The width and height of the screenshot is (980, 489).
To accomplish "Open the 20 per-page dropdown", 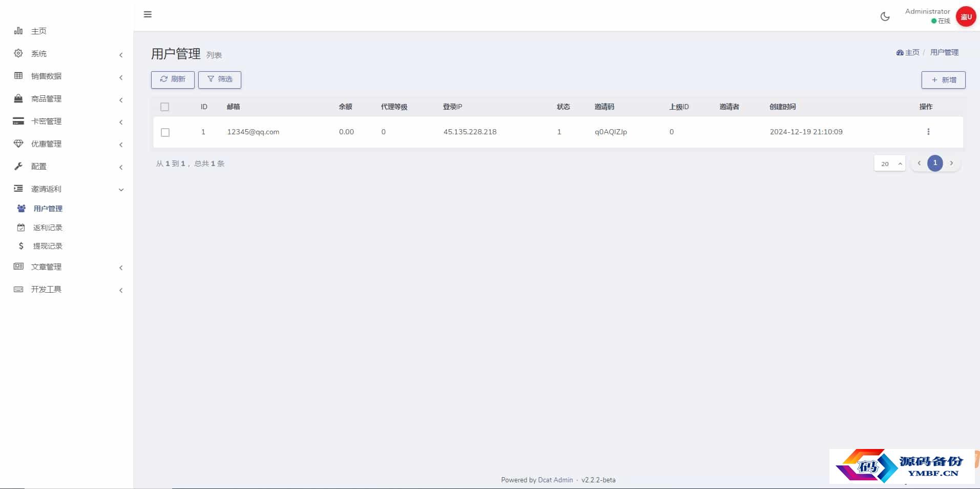I will click(890, 164).
